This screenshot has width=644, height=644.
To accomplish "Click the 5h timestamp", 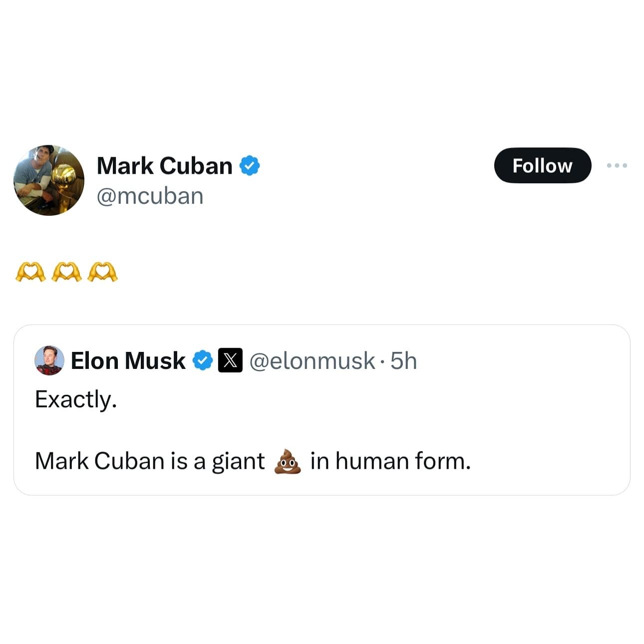I will [403, 360].
